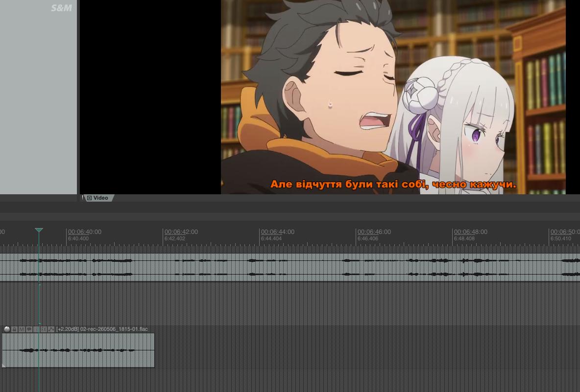Adjust the item volume knob on the flac item
This screenshot has width=580, height=392.
tap(7, 329)
